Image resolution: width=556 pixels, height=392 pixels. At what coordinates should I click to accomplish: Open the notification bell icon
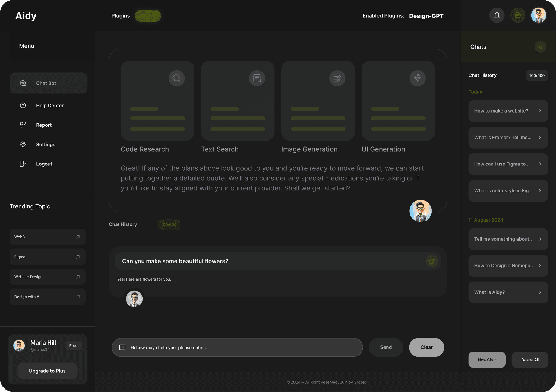point(497,15)
